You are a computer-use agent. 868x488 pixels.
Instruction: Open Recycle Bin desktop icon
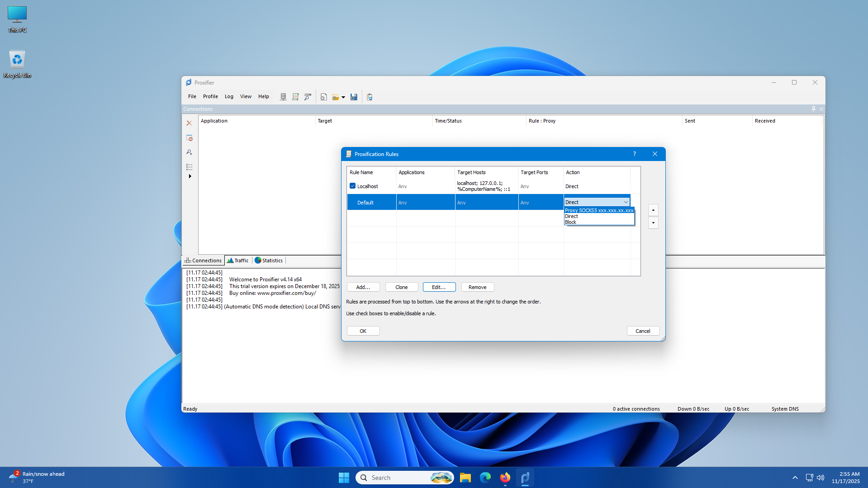[x=17, y=64]
